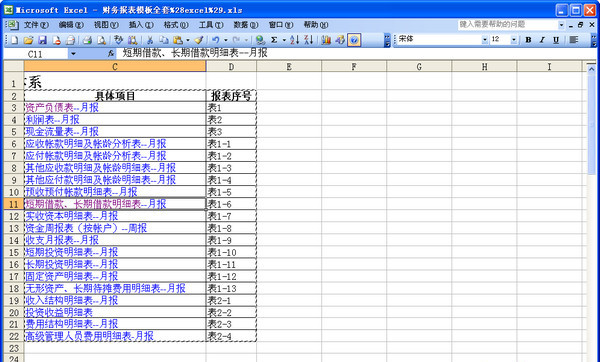Sort ascending A to Z
This screenshot has height=362, width=600.
tap(295, 40)
